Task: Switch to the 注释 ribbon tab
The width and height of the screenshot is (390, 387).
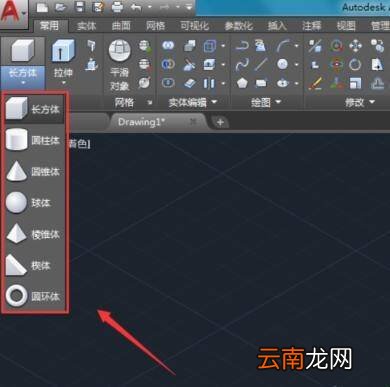Action: click(312, 26)
